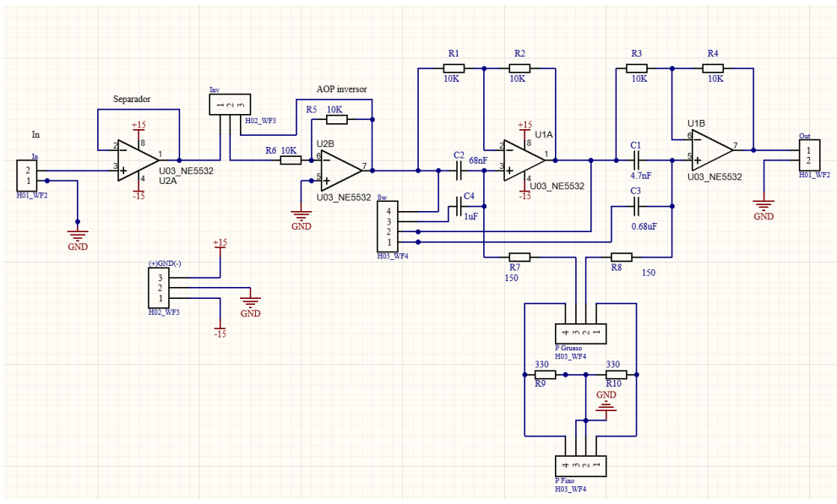
Task: Click the 'AOP inversor' annotation text
Action: point(341,89)
